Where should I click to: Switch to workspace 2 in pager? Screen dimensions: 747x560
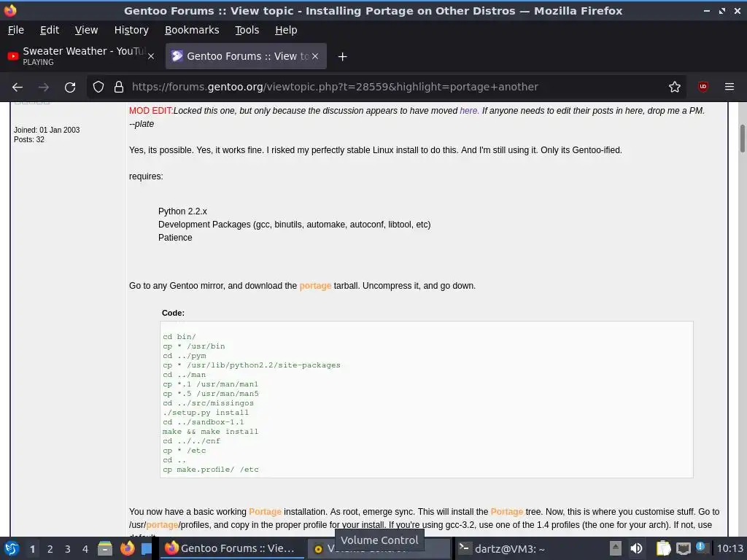(50, 549)
